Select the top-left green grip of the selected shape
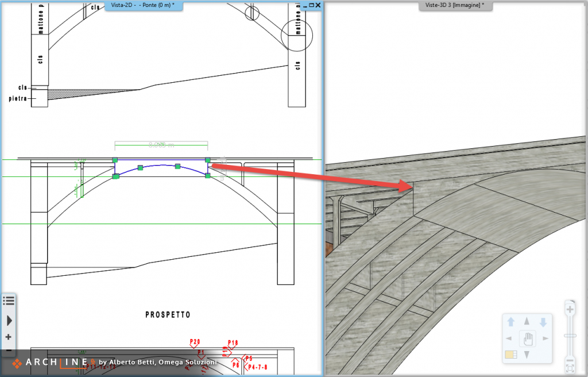The width and height of the screenshot is (588, 377). tap(115, 160)
